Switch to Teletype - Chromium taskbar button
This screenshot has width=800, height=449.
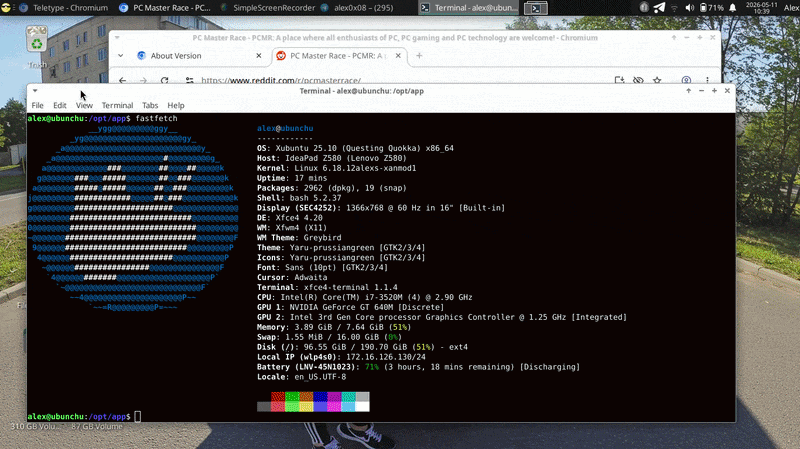(x=63, y=8)
